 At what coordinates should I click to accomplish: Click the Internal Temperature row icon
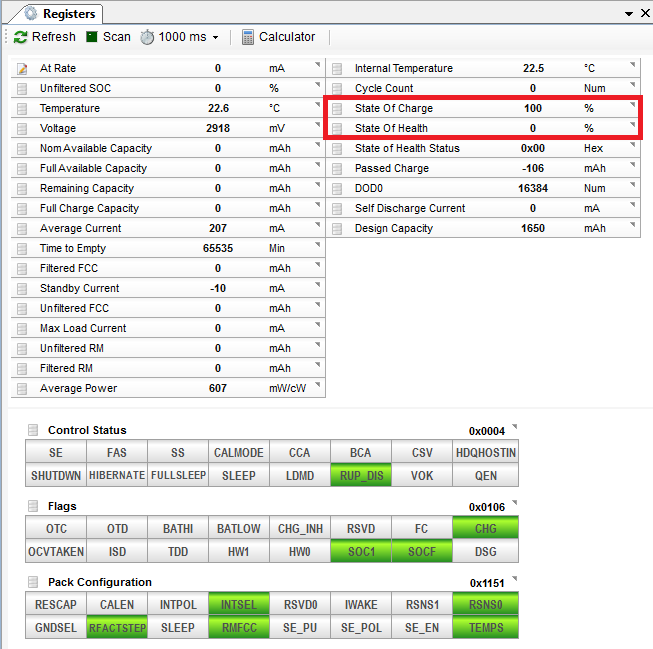tap(337, 68)
